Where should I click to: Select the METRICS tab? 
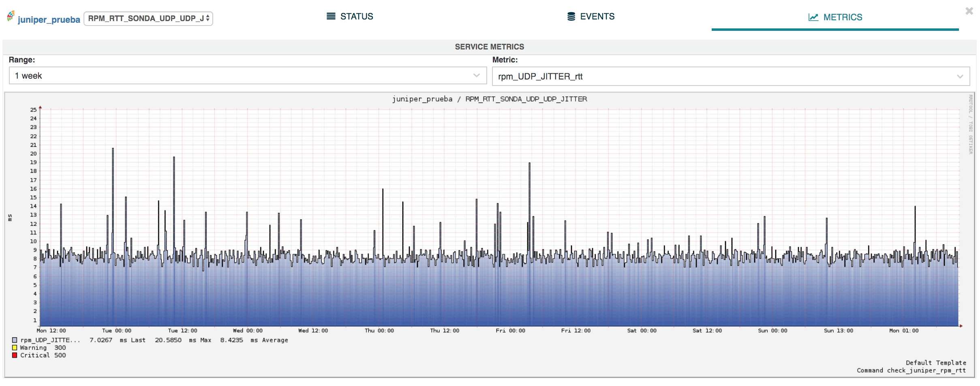[835, 17]
